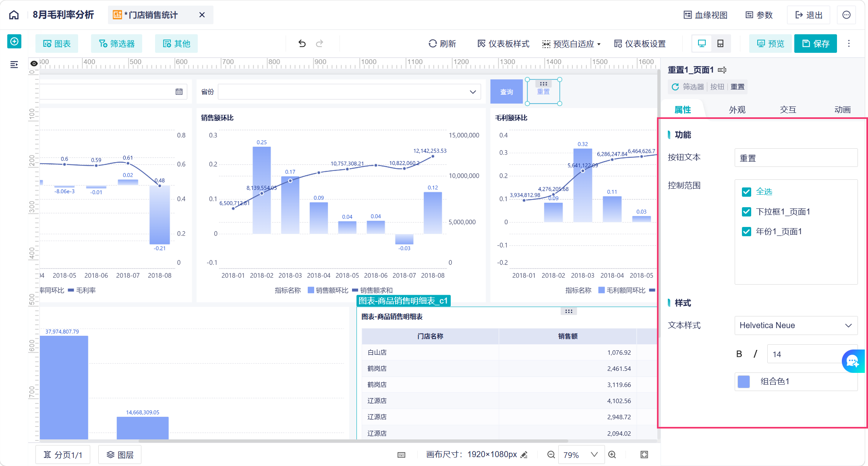868x466 pixels.
Task: Switch to the 属性 properties tab
Action: point(683,110)
